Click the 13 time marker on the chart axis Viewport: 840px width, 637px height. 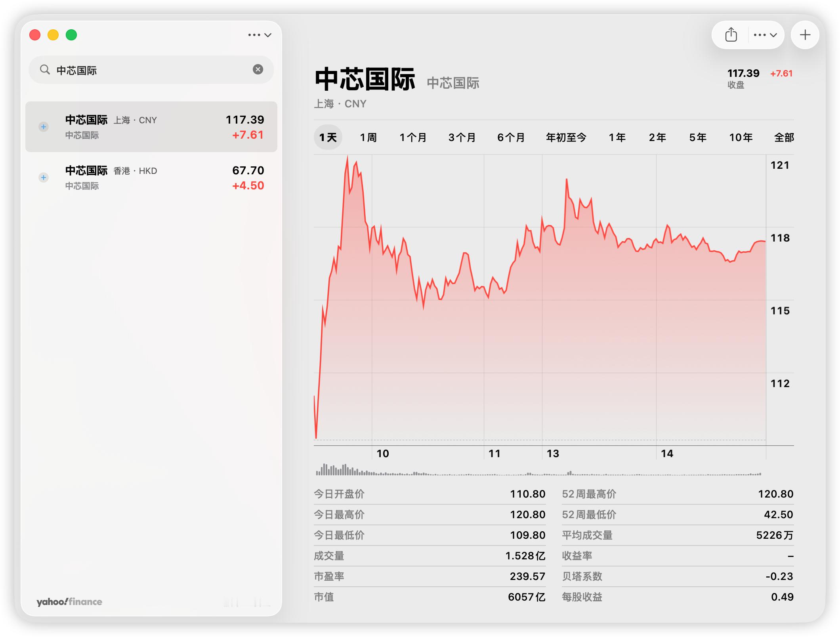click(x=553, y=454)
